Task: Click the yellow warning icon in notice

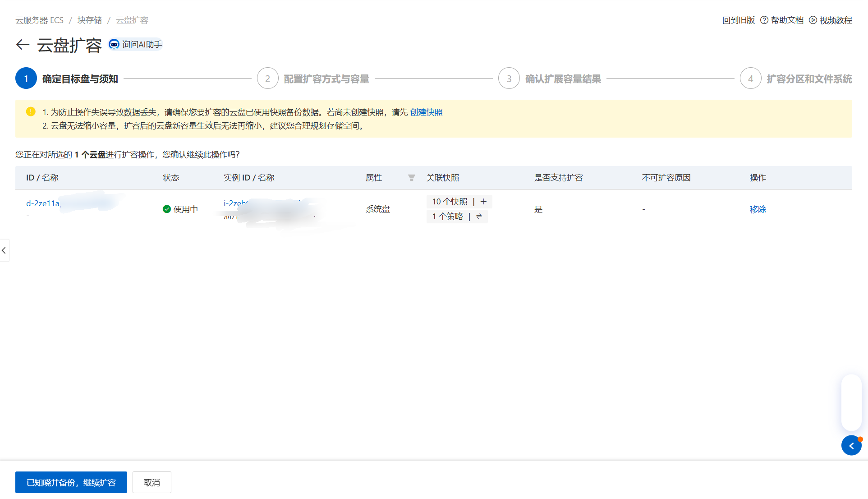Action: (x=31, y=112)
